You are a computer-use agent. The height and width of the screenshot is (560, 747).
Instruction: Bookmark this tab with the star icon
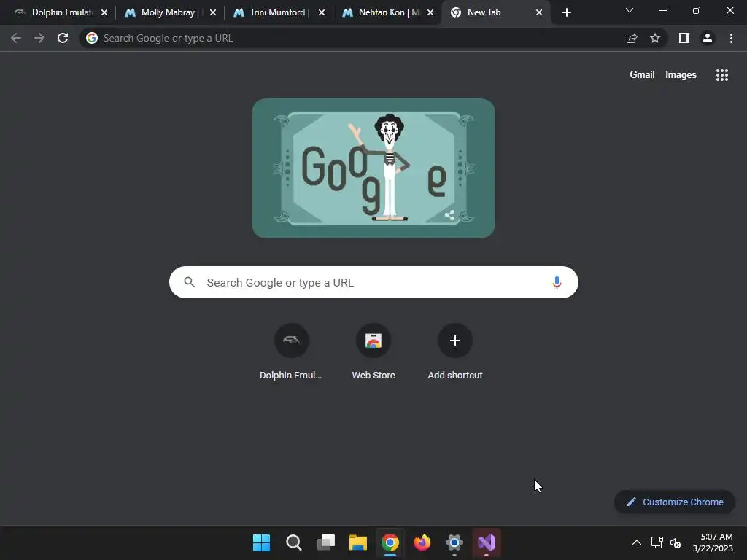click(655, 38)
